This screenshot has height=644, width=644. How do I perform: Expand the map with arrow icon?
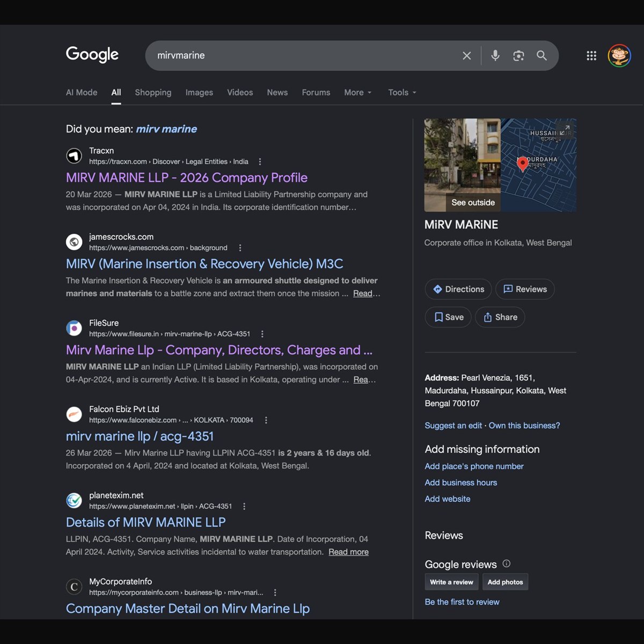click(565, 130)
